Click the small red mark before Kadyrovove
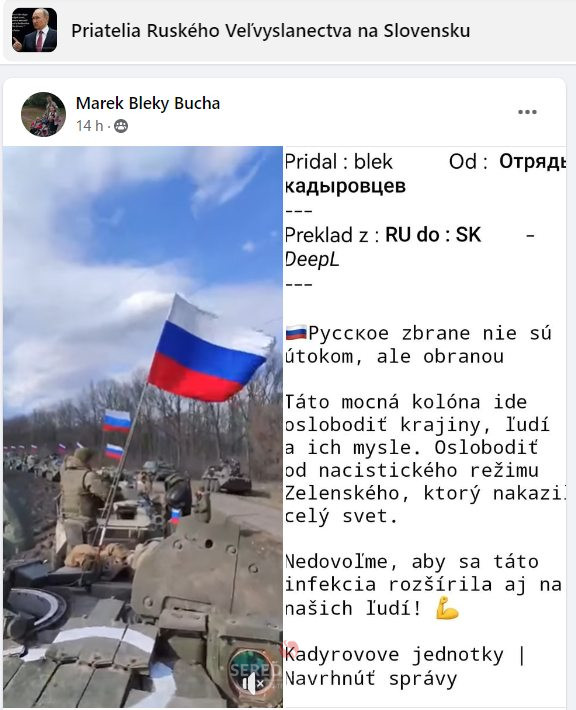 pyautogui.click(x=290, y=647)
